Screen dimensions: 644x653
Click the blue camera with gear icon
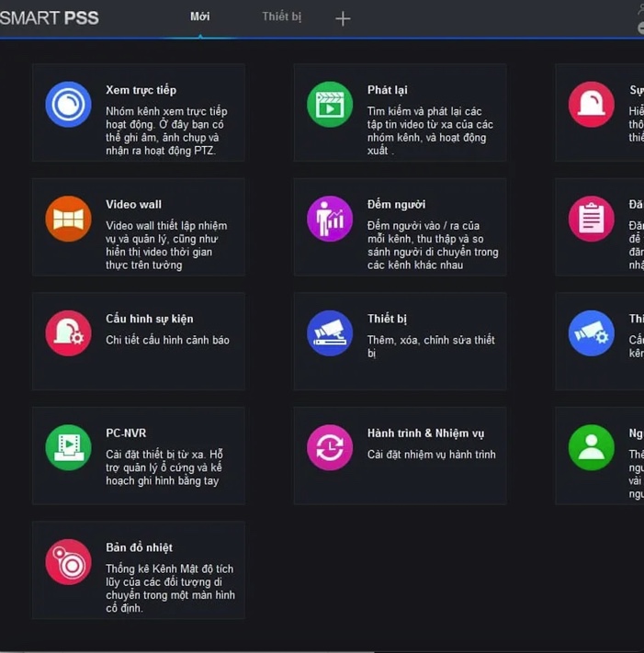click(x=592, y=333)
